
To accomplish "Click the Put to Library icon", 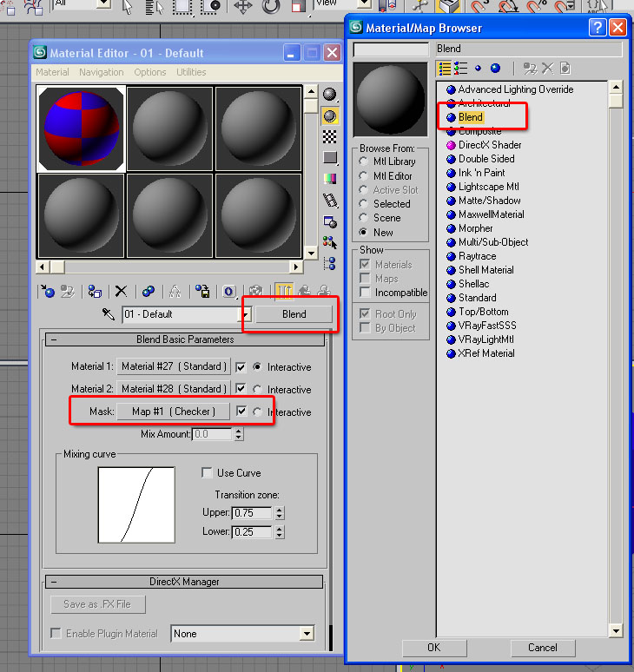I will coord(202,292).
